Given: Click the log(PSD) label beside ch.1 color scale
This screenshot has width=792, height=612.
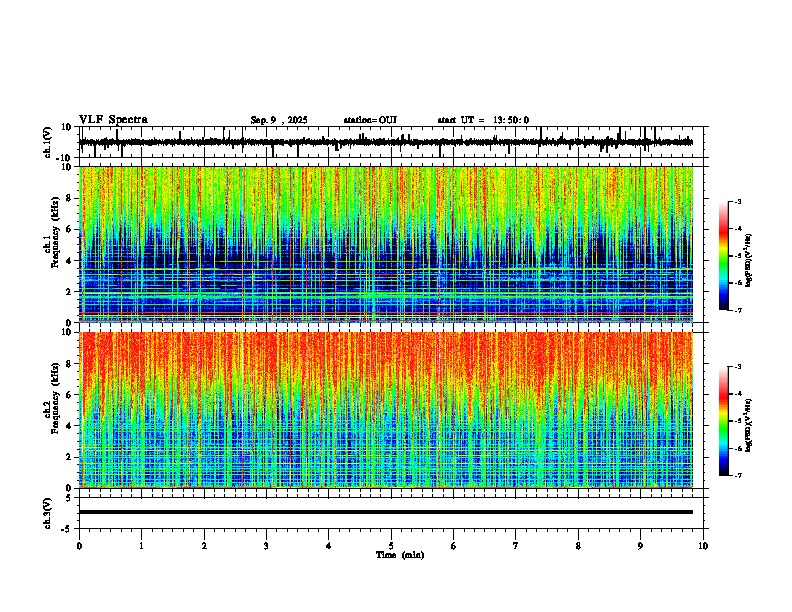Looking at the screenshot, I should tap(749, 260).
